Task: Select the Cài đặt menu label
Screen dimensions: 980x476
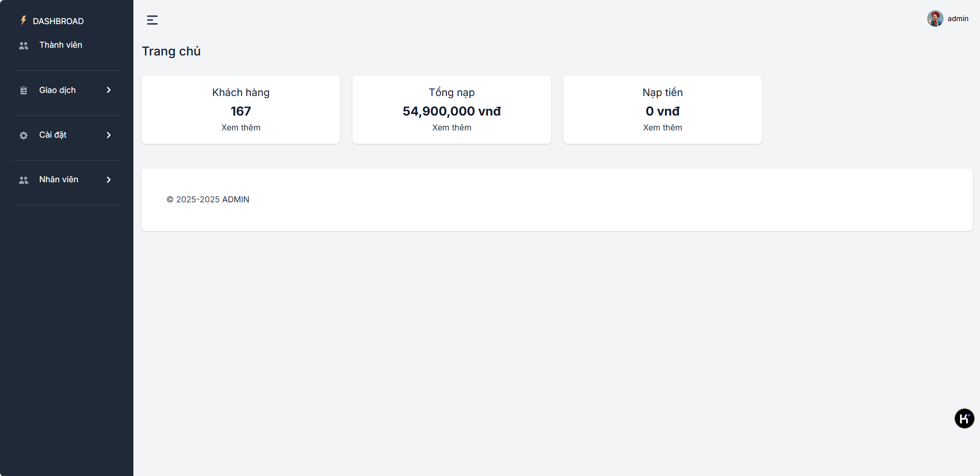Action: (x=53, y=135)
